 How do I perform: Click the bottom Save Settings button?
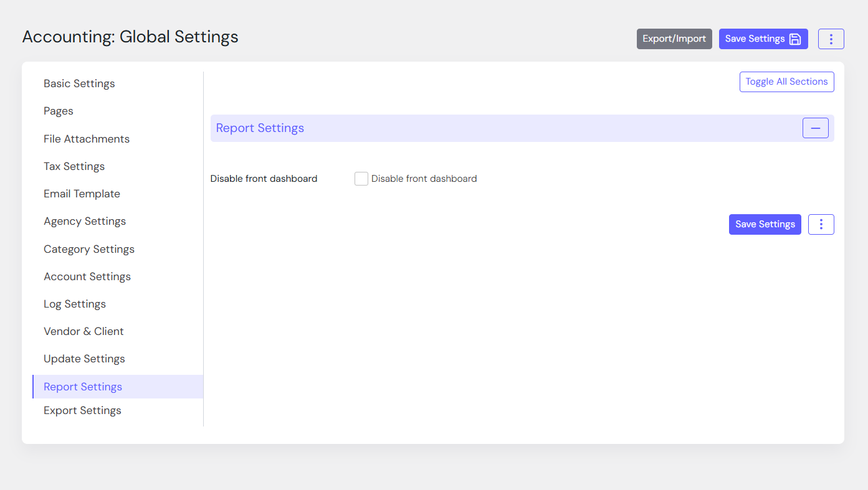(765, 224)
